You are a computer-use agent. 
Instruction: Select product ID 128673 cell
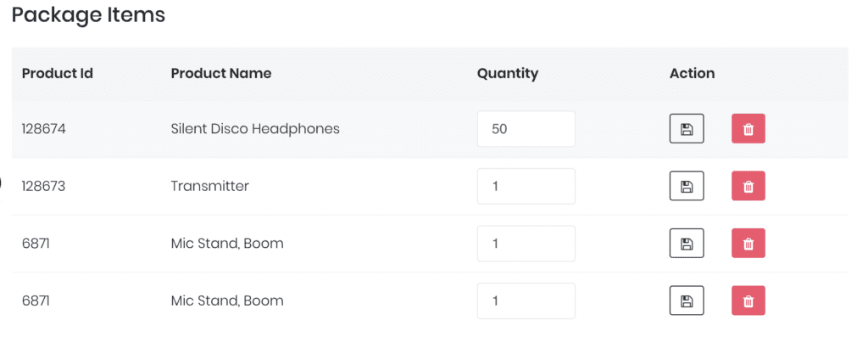(44, 186)
